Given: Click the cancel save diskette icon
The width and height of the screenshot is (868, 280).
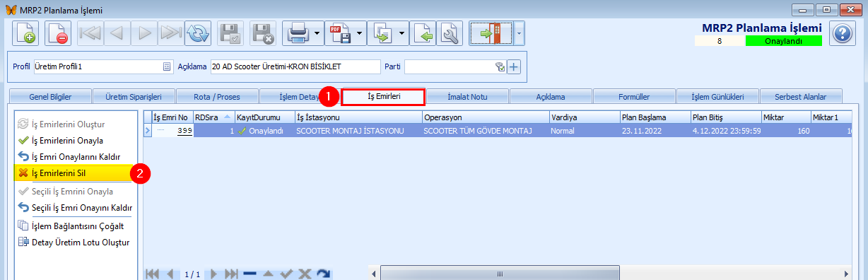Looking at the screenshot, I should click(264, 33).
